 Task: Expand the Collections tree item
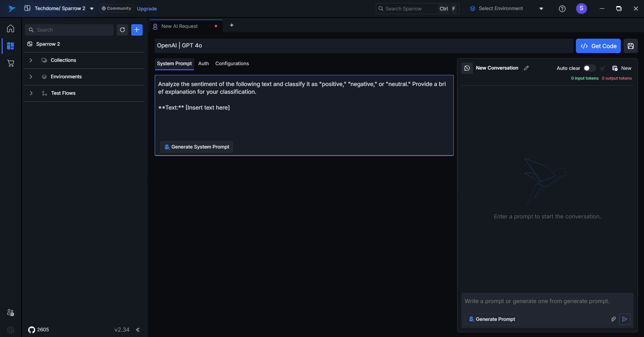(x=31, y=60)
